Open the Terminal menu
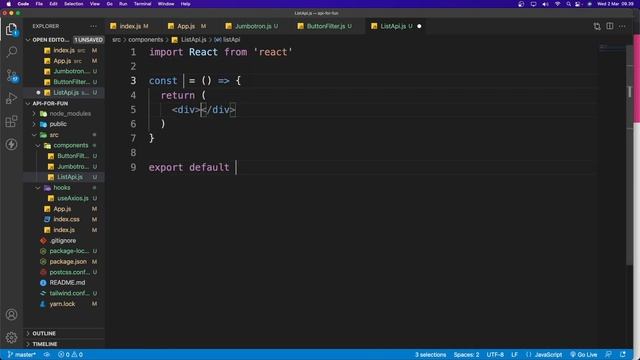Image resolution: width=640 pixels, height=360 pixels. pos(142,4)
